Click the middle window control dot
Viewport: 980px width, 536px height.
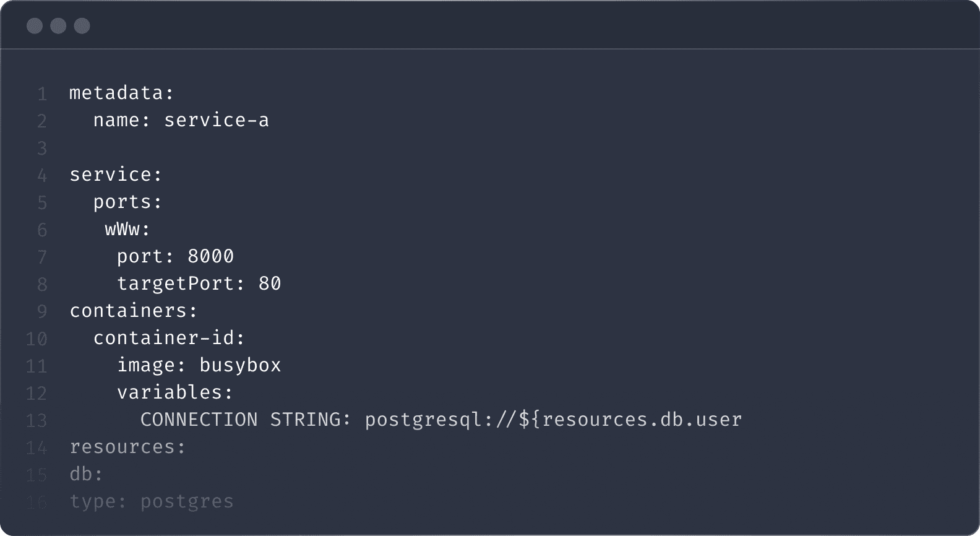[58, 26]
